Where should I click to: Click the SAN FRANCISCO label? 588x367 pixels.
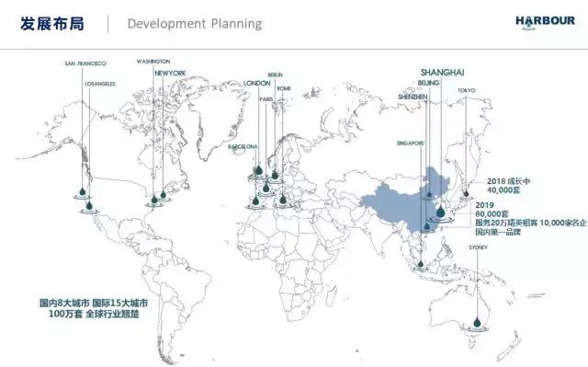85,63
